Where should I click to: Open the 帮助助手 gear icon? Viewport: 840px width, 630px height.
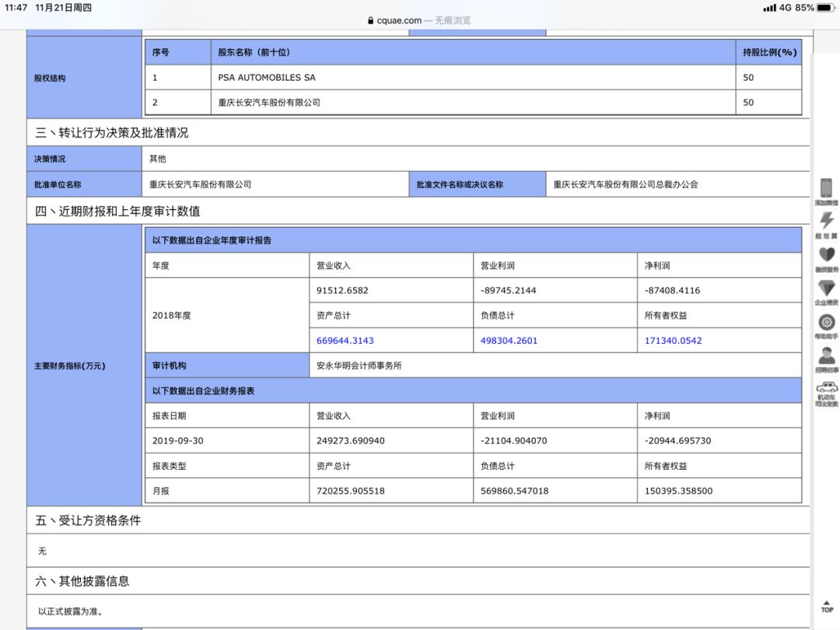pyautogui.click(x=827, y=322)
